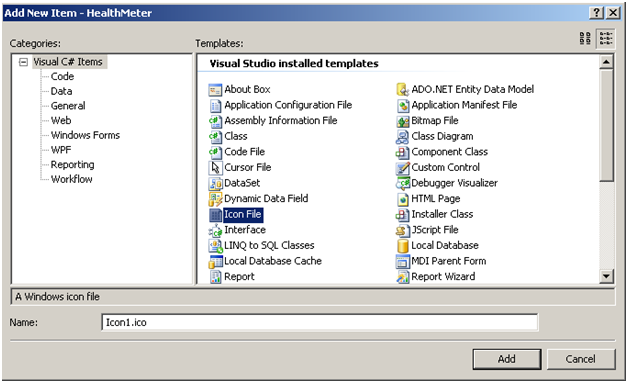This screenshot has width=628, height=383.
Task: Select the Workflow category
Action: (x=72, y=179)
